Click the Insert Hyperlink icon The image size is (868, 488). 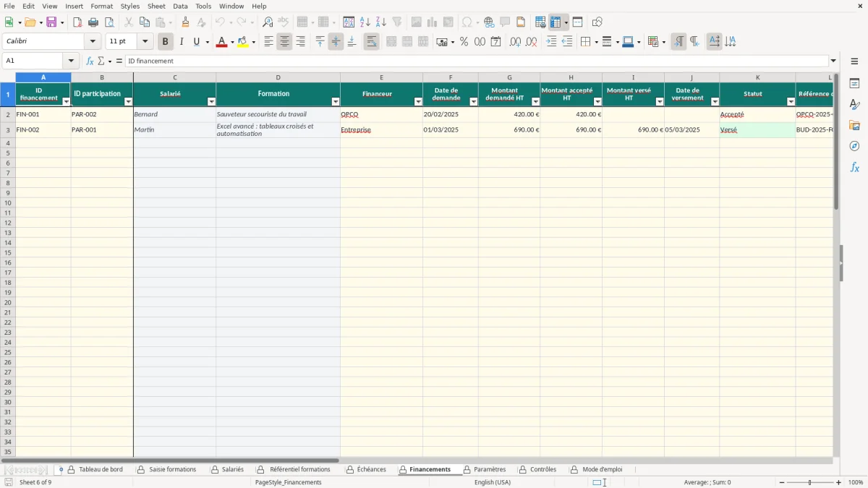tap(489, 22)
